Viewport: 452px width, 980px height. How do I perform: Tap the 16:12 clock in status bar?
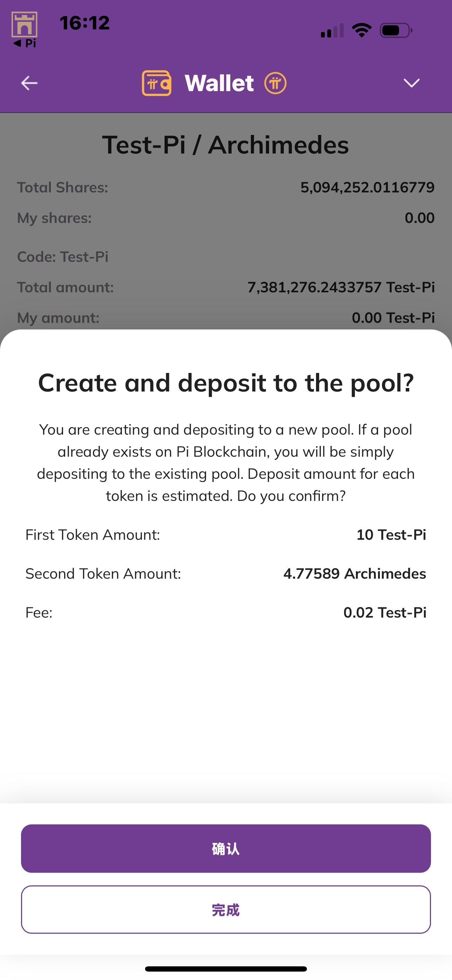(x=84, y=23)
